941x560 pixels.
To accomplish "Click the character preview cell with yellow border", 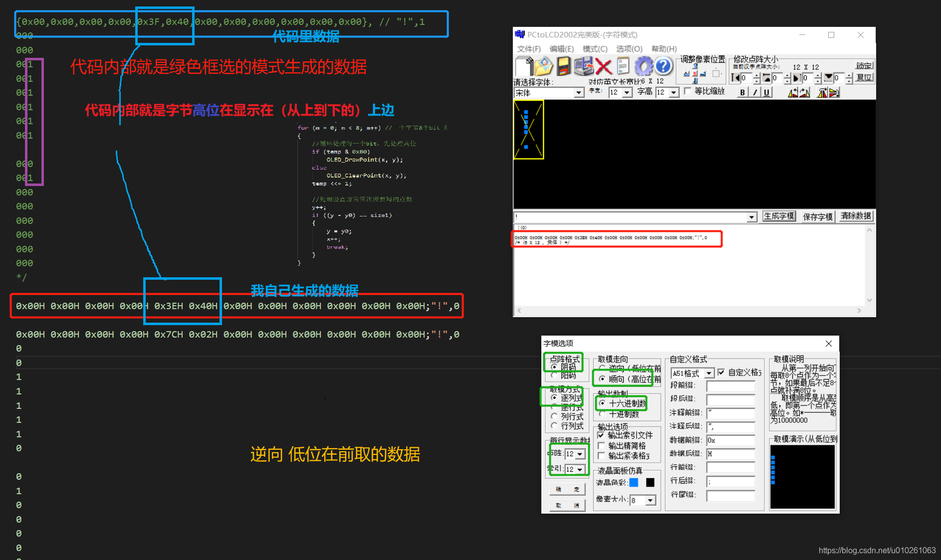I will (529, 130).
